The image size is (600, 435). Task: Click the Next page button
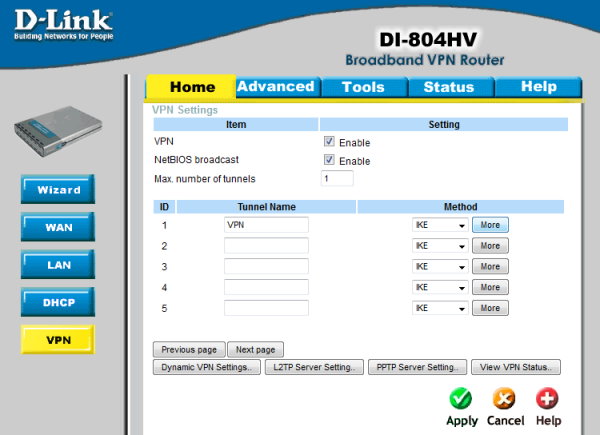pos(255,350)
